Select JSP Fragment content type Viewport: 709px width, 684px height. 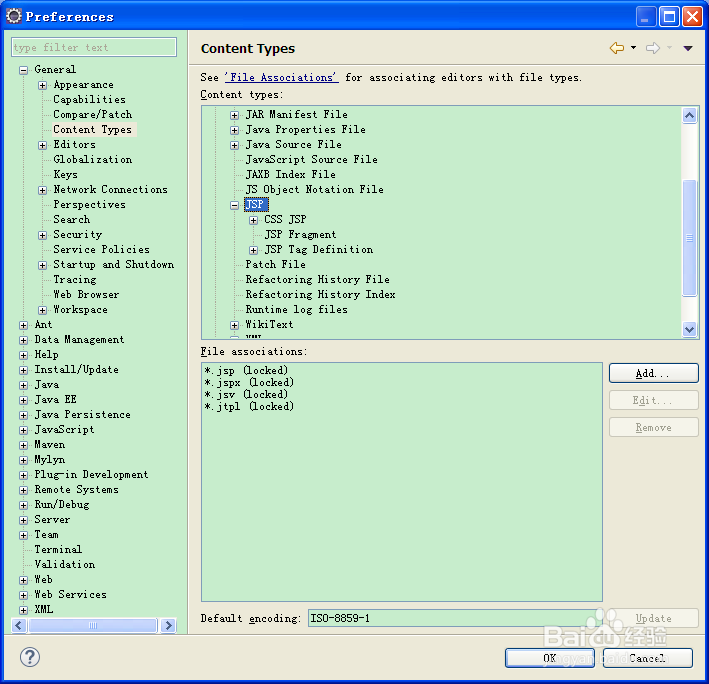[300, 234]
